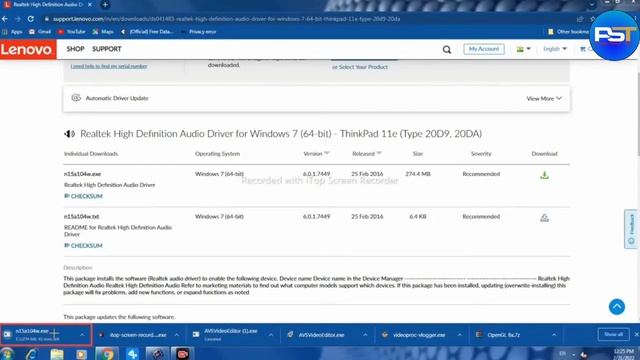Open the Privacy error bookmark
Image resolution: width=640 pixels, height=360 pixels.
[199, 31]
